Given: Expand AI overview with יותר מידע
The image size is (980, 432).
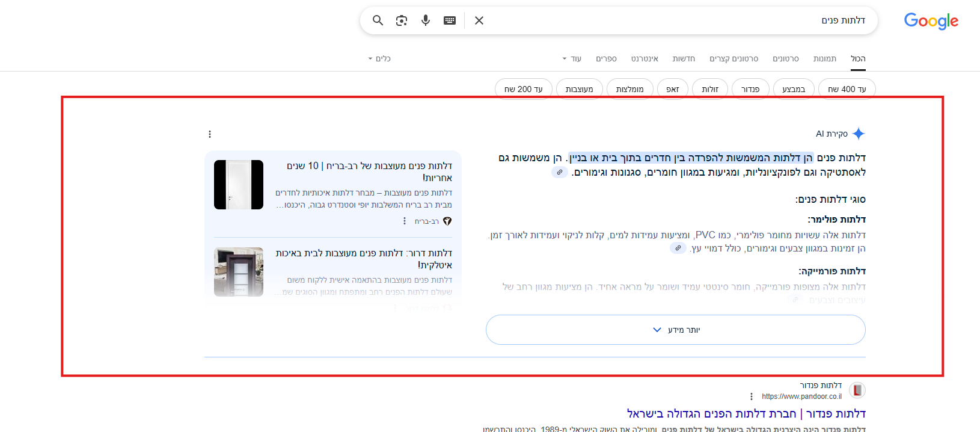Looking at the screenshot, I should pos(676,330).
